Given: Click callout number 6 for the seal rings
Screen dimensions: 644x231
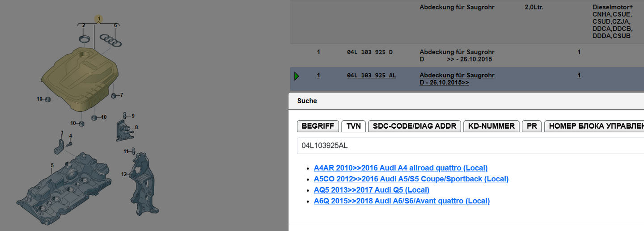Looking at the screenshot, I should click(x=115, y=25).
